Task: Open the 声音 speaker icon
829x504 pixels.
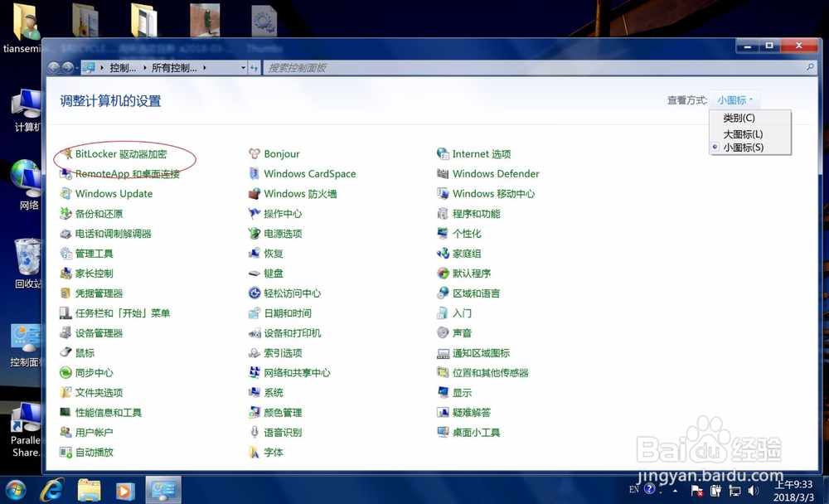Action: (443, 333)
